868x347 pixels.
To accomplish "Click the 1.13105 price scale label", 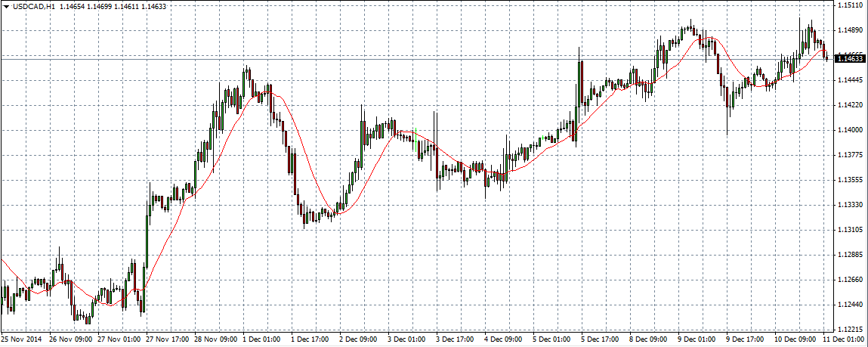I will (x=850, y=230).
